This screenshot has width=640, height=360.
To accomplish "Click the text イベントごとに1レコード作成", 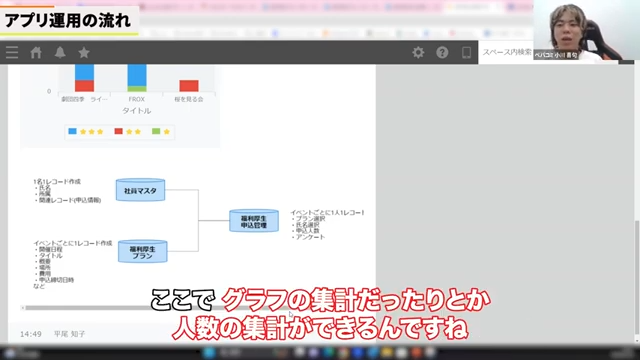I will tap(73, 243).
